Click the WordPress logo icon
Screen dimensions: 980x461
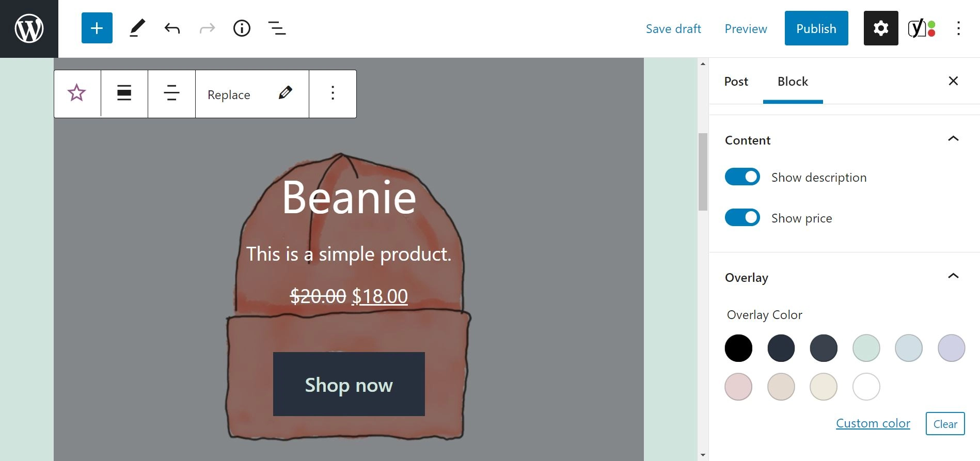(x=29, y=28)
